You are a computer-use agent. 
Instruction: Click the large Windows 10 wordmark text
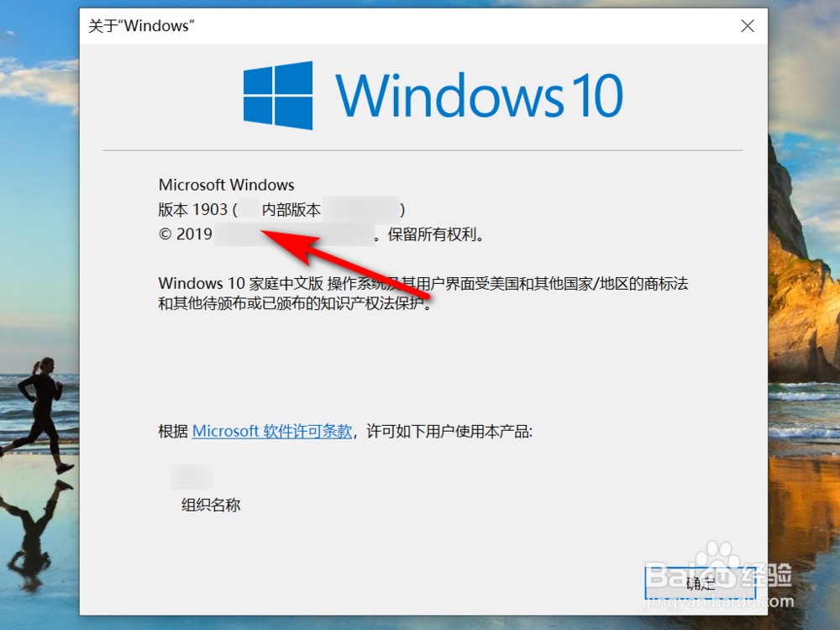point(480,96)
